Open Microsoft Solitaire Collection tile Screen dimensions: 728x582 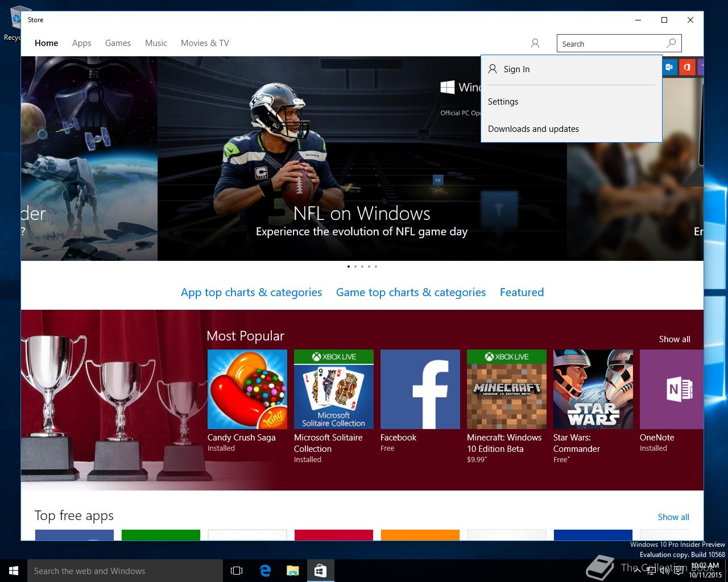tap(334, 389)
